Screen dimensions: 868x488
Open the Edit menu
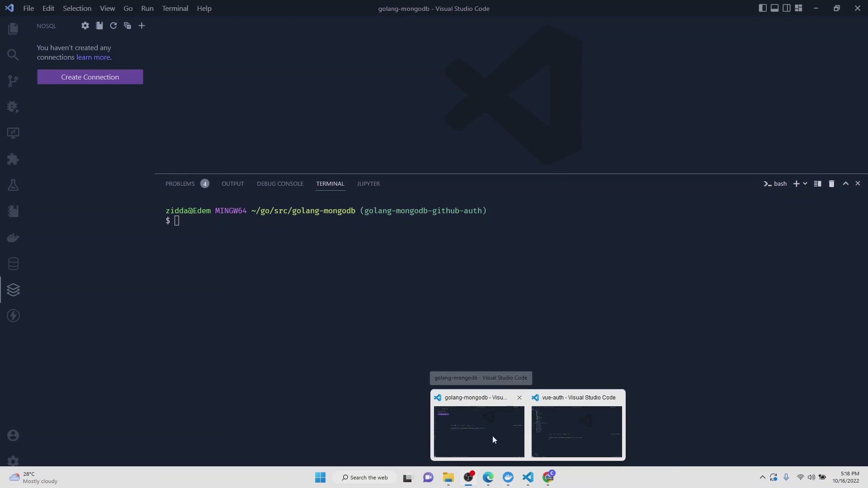[x=48, y=8]
